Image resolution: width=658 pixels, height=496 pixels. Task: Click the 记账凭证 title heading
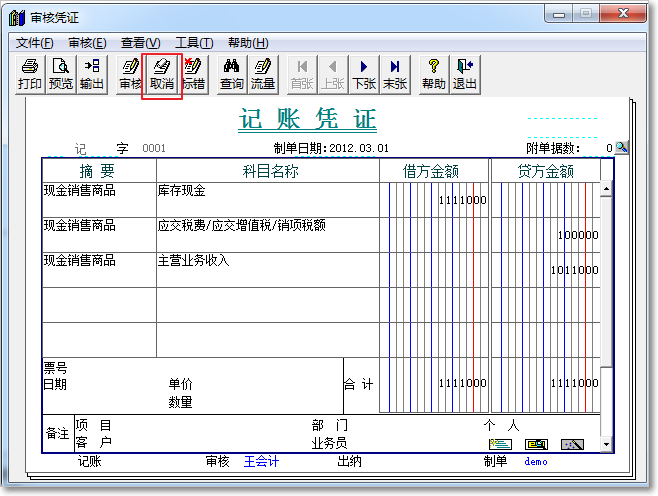click(x=308, y=119)
